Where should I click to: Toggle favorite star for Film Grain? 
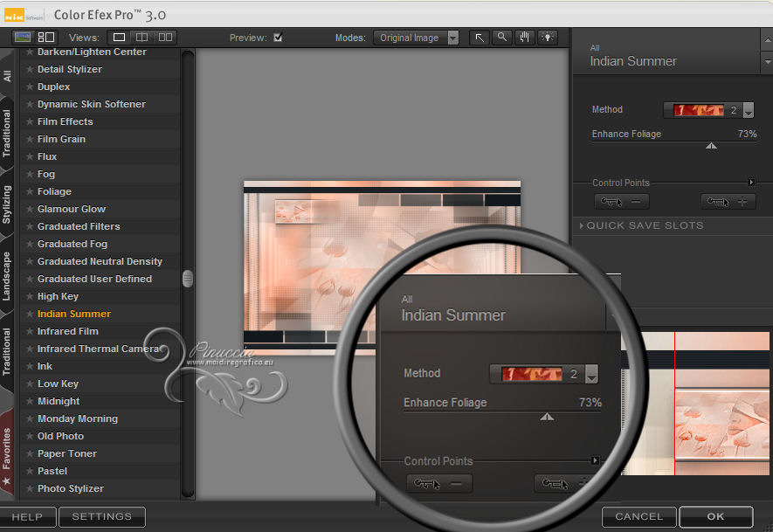coord(30,139)
